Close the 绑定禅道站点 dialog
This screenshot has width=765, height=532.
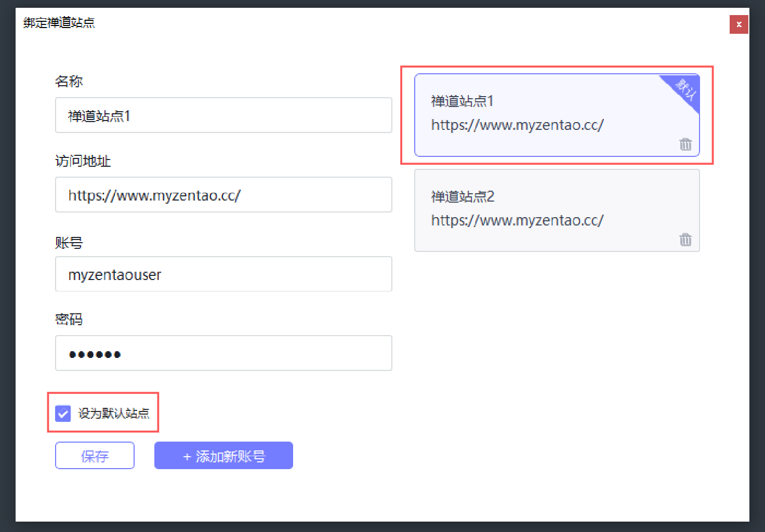pos(738,24)
